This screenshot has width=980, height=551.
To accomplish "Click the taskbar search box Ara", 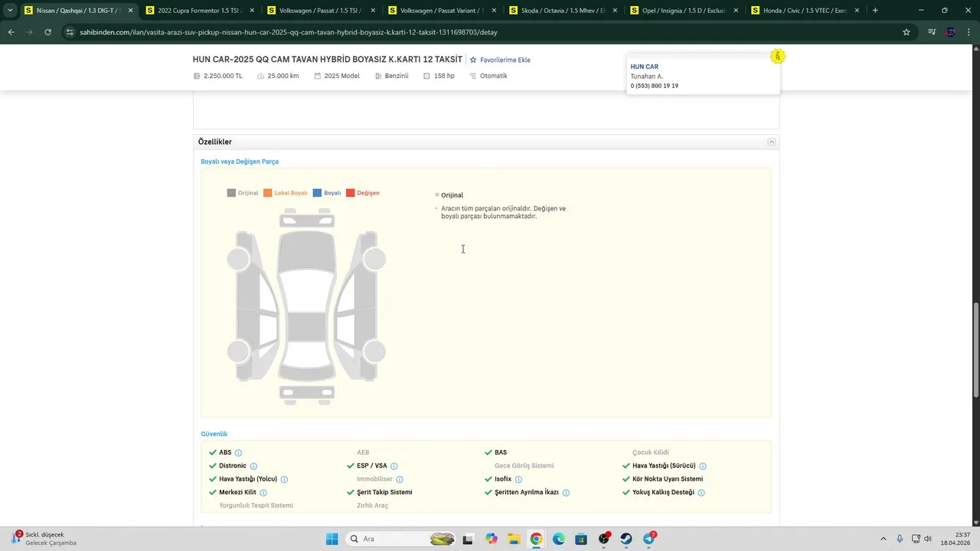I will pos(401,539).
